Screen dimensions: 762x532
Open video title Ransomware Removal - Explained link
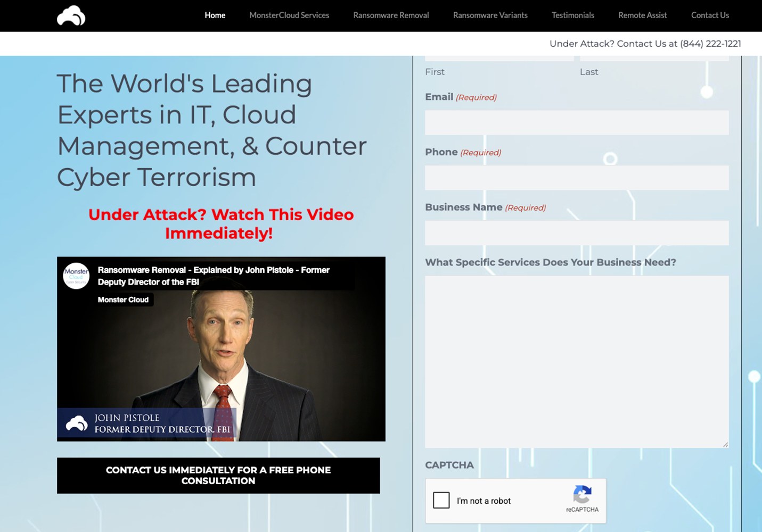click(x=214, y=276)
